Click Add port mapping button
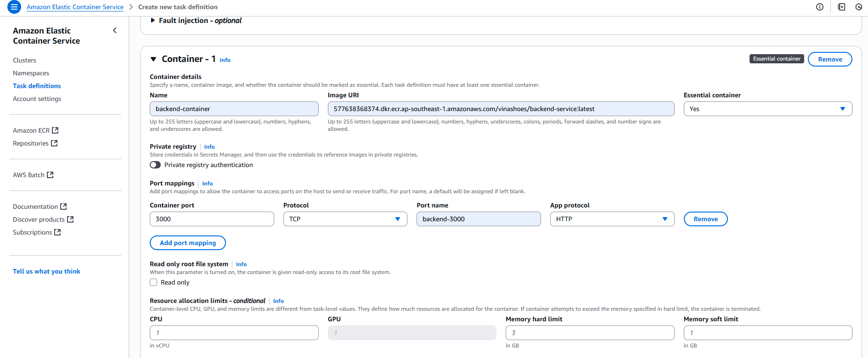The image size is (868, 358). (x=188, y=243)
